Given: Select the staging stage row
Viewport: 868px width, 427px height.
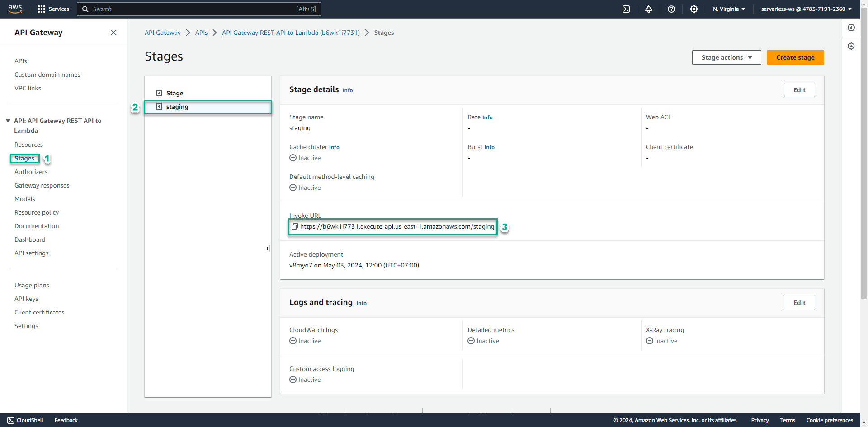Looking at the screenshot, I should click(208, 107).
